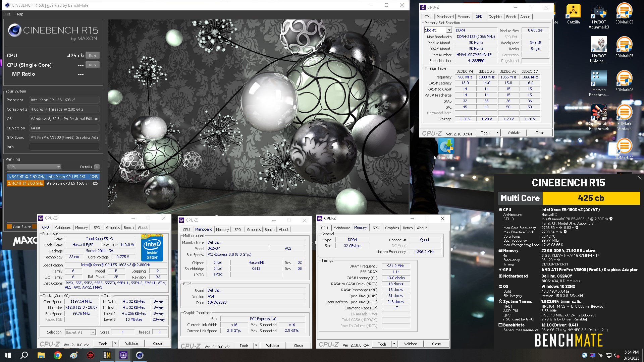Expand Tools arrow in CPU-Z CPU window
This screenshot has width=644, height=362.
point(115,344)
